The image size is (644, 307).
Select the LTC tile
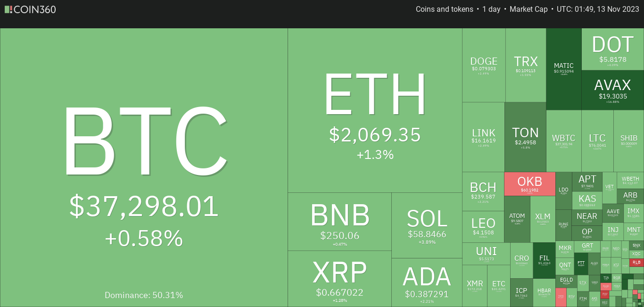597,141
